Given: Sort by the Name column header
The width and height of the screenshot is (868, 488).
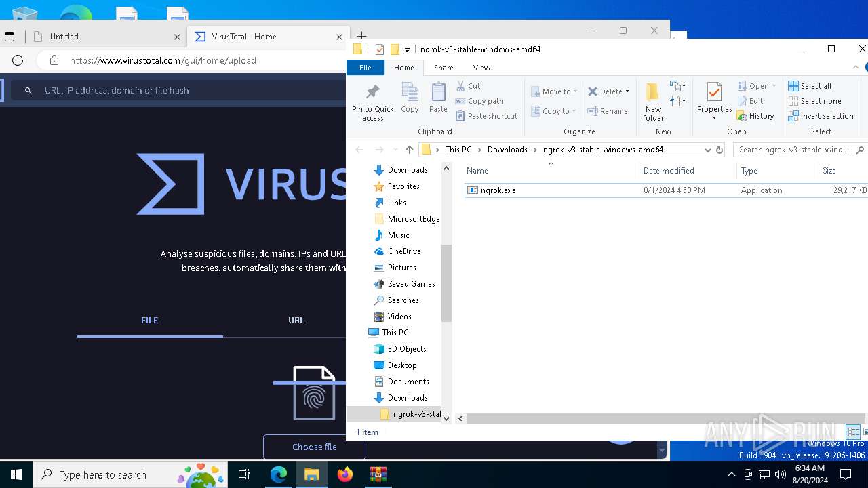Looking at the screenshot, I should point(550,171).
